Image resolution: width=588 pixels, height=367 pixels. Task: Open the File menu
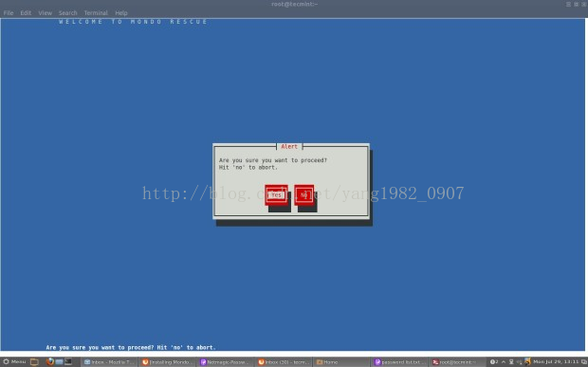[9, 12]
